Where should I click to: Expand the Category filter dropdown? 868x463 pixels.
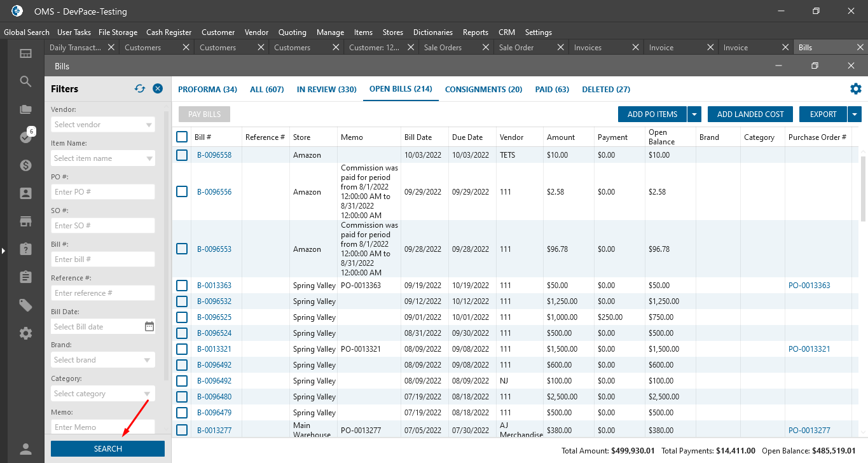[148, 394]
